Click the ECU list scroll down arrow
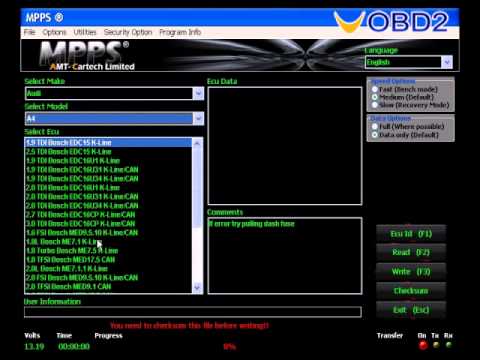The image size is (480, 360). tap(197, 287)
